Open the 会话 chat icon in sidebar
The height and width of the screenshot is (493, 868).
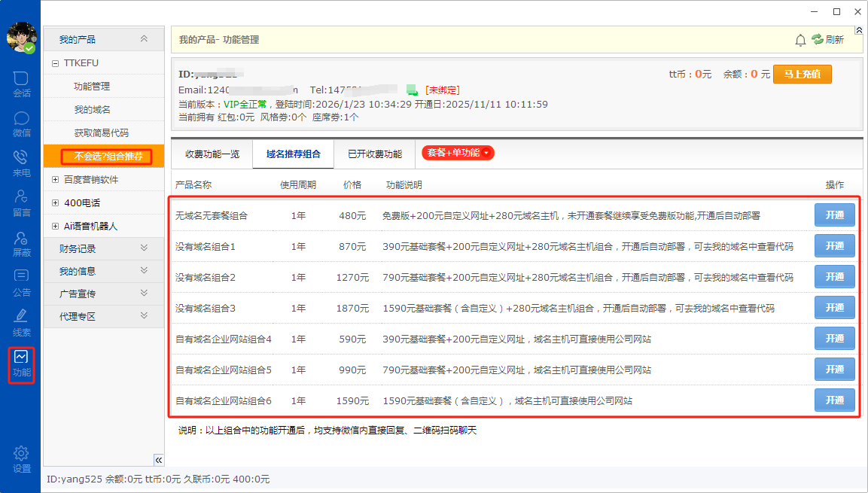click(21, 84)
